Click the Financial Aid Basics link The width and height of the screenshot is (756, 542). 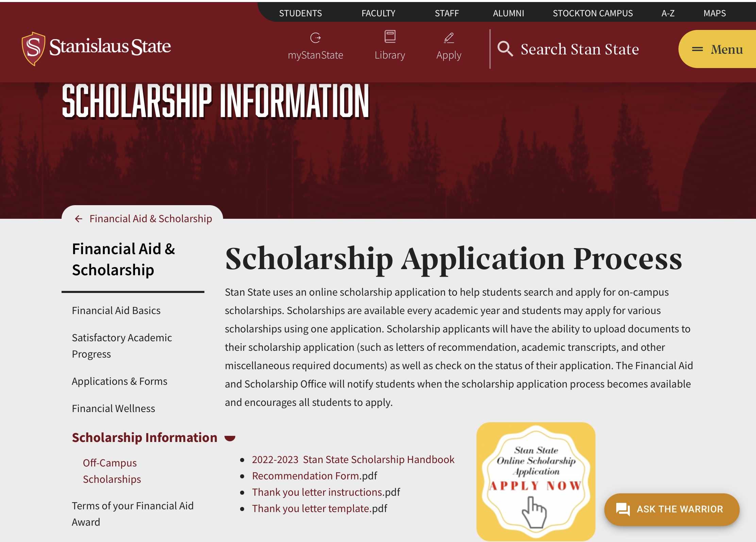click(116, 310)
